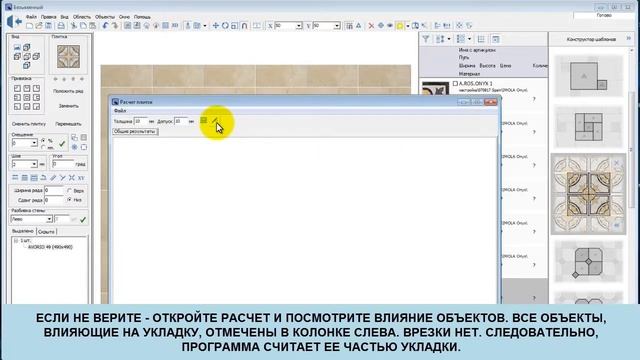The height and width of the screenshot is (360, 640).
Task: Select bottom-right snapping anchor icon
Action: tap(36, 107)
